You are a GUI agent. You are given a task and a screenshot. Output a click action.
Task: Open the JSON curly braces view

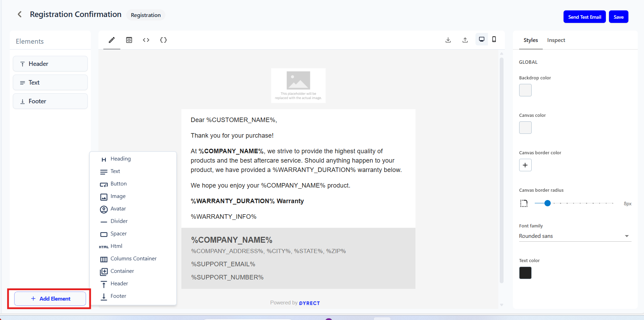pyautogui.click(x=163, y=40)
